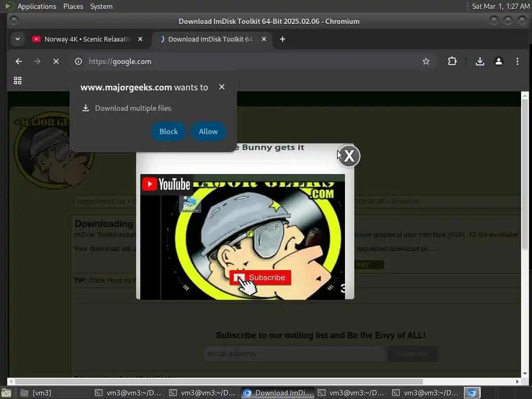532x399 pixels.
Task: Open the downloads tray icon
Action: [480, 61]
